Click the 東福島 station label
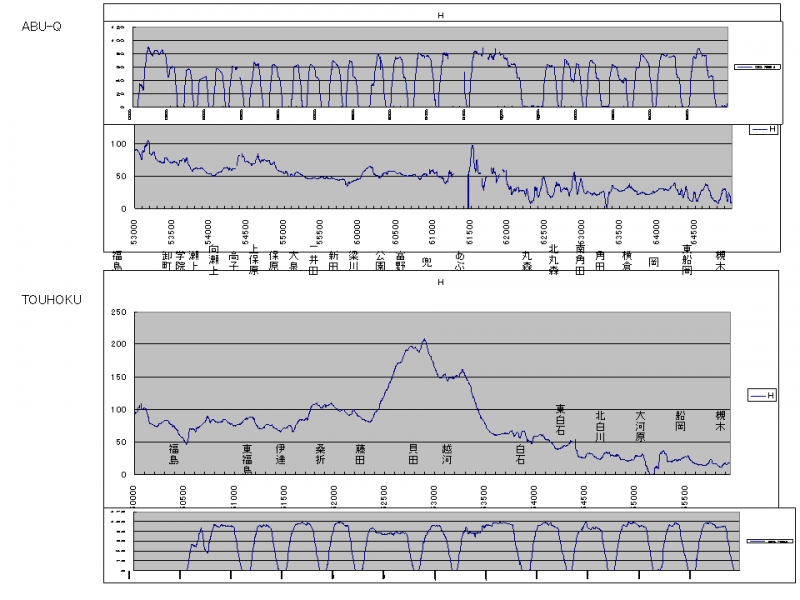The height and width of the screenshot is (600, 800). (247, 459)
